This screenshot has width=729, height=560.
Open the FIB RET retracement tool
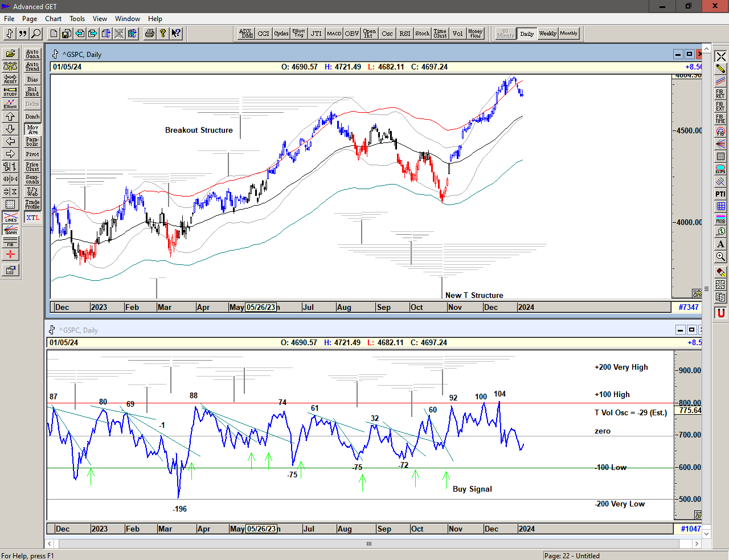[720, 93]
